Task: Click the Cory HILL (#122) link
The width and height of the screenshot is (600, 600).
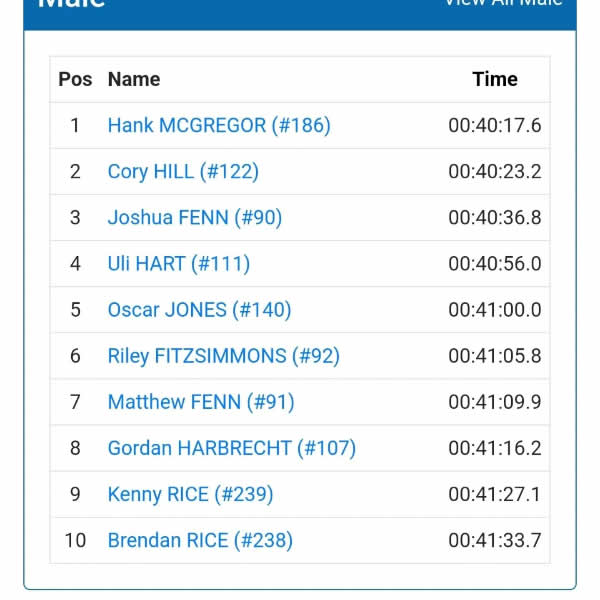Action: point(183,171)
